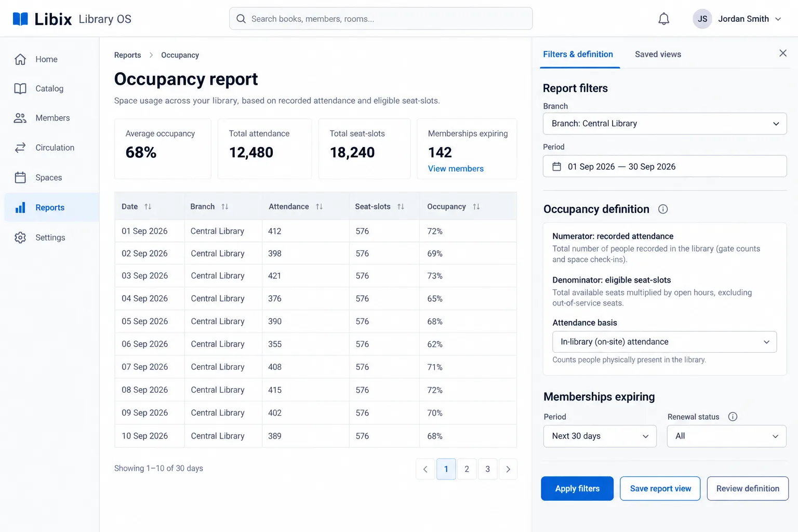
Task: Show Occupancy definition info icon
Action: [663, 209]
